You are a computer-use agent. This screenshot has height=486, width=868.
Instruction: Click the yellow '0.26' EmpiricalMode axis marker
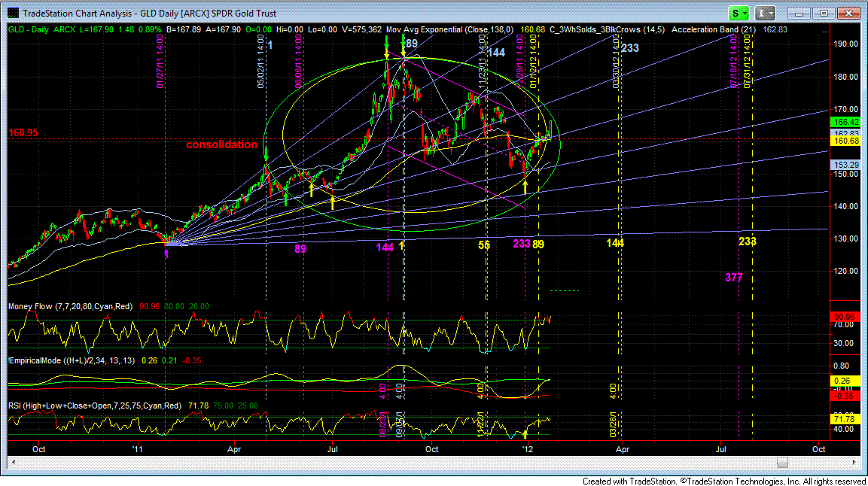tap(846, 381)
